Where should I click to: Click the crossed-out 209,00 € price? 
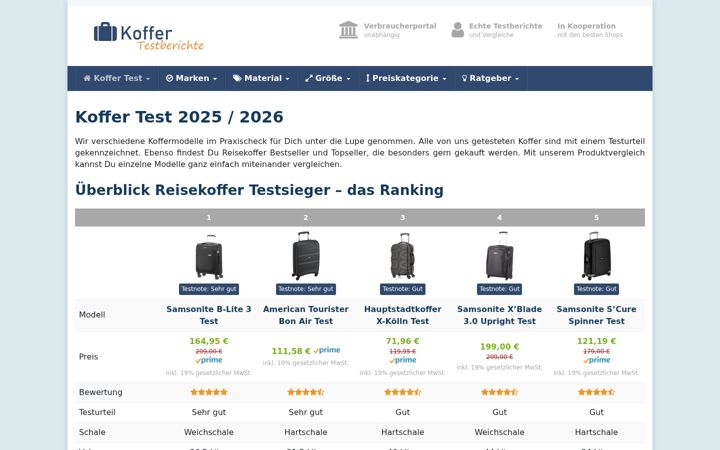click(x=209, y=351)
